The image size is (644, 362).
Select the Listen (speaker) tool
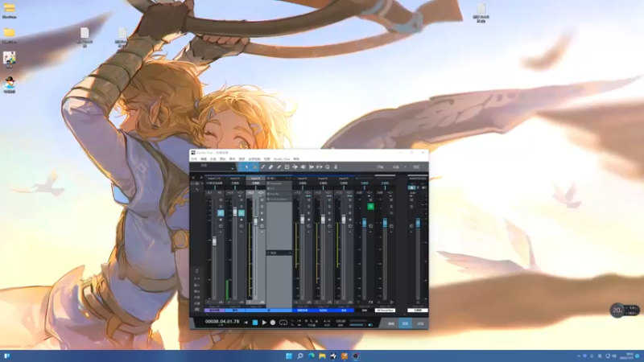click(303, 167)
